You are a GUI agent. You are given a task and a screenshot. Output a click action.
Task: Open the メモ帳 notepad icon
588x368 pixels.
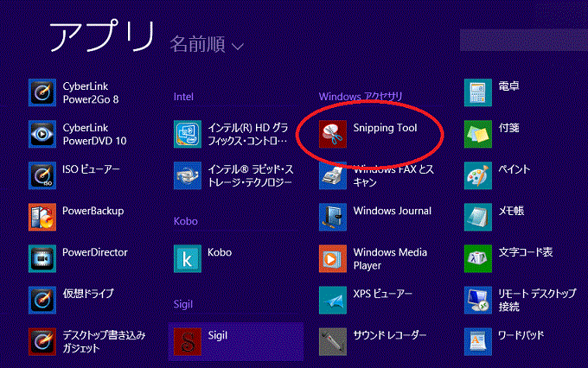(x=477, y=218)
